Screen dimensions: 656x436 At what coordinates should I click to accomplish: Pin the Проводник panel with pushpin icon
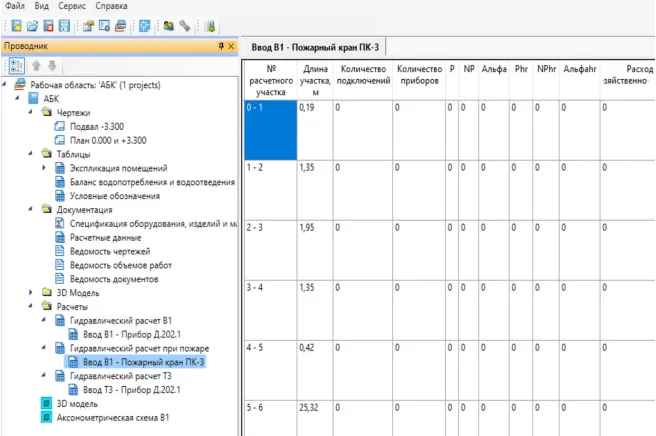point(220,46)
